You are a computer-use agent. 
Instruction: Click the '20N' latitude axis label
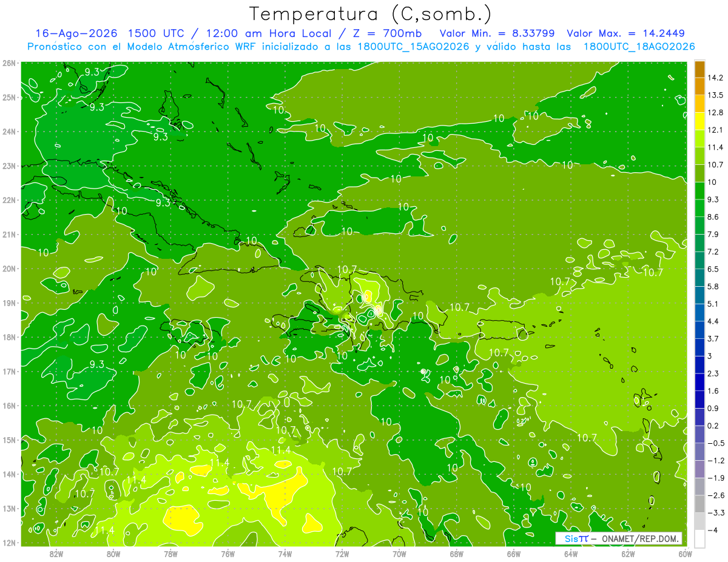(x=9, y=269)
